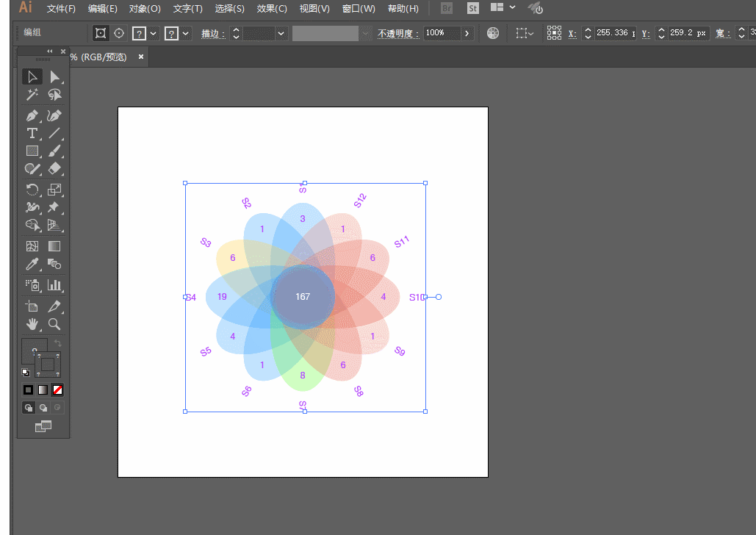Viewport: 756px width, 535px height.
Task: Apply solid Color mode button
Action: pos(29,389)
